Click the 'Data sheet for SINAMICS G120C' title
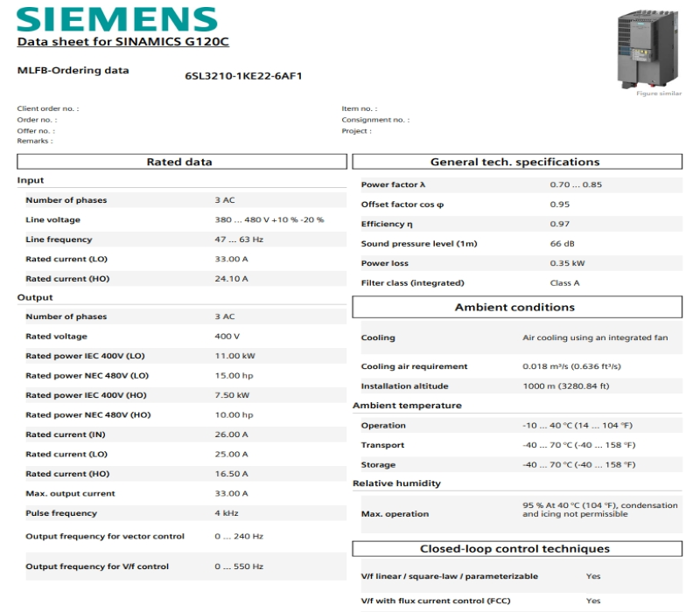The height and width of the screenshot is (612, 700). (x=123, y=42)
